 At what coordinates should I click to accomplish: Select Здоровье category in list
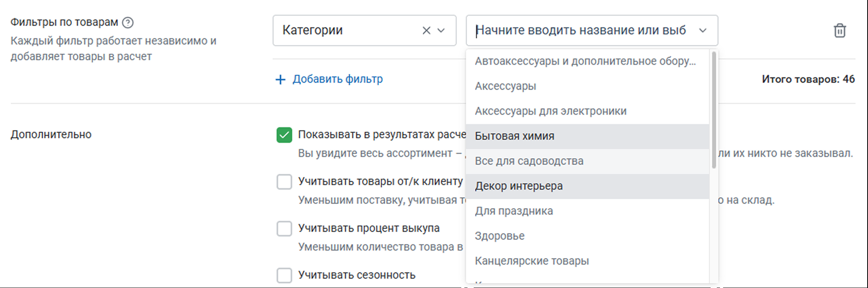point(499,236)
